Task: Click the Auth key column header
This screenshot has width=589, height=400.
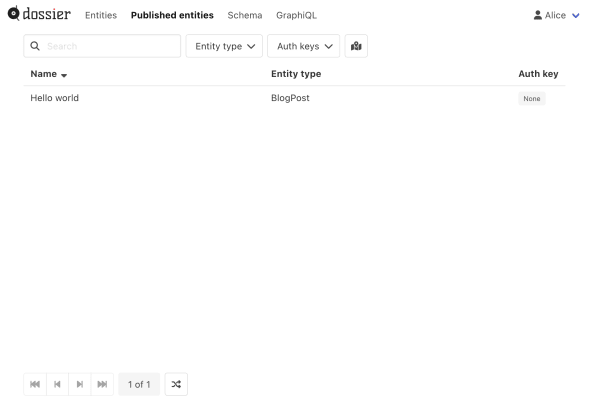Action: (x=538, y=74)
